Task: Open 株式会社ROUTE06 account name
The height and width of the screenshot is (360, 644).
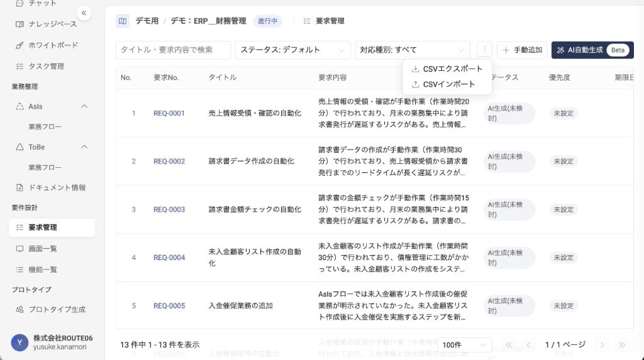Action: [63, 338]
